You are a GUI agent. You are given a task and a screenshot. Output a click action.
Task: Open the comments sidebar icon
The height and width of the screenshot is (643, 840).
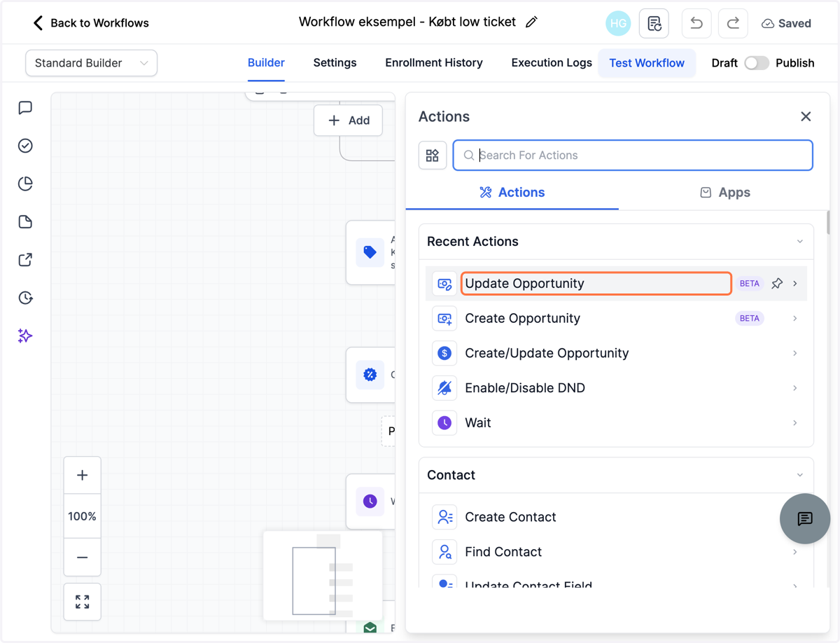coord(25,108)
